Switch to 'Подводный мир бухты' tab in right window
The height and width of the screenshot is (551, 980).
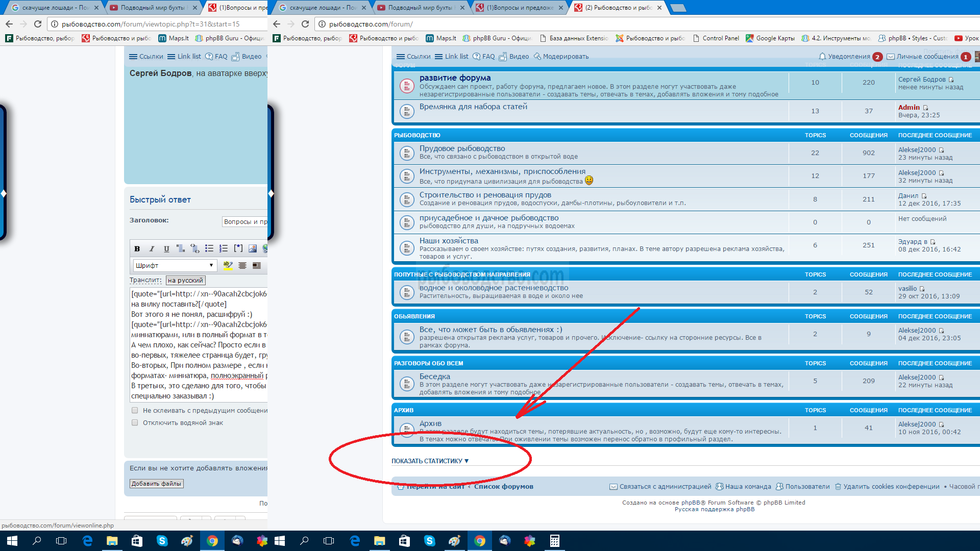420,8
